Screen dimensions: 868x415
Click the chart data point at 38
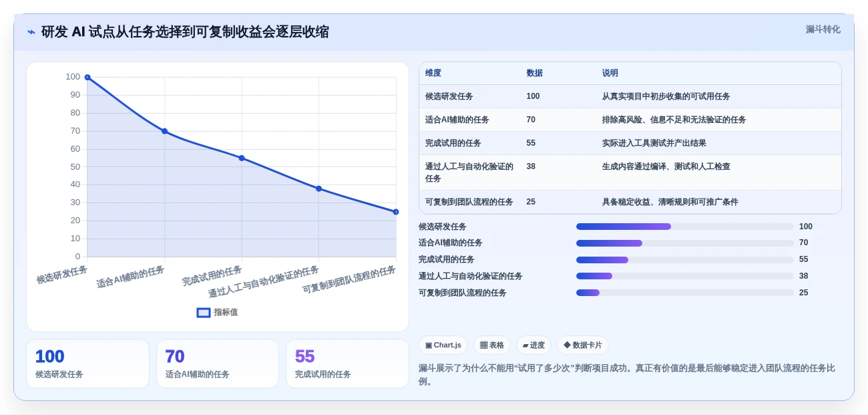click(318, 188)
